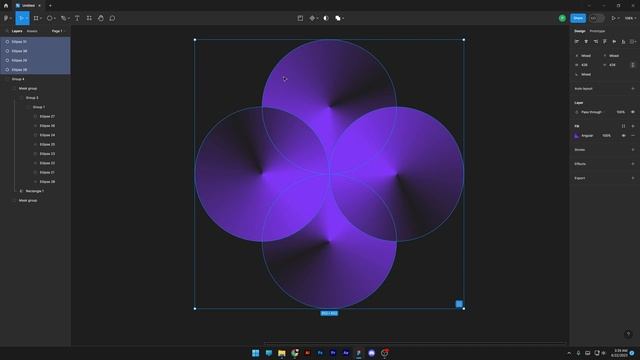The image size is (640, 360).
Task: Toggle constrain proportions lock
Action: pyautogui.click(x=633, y=65)
